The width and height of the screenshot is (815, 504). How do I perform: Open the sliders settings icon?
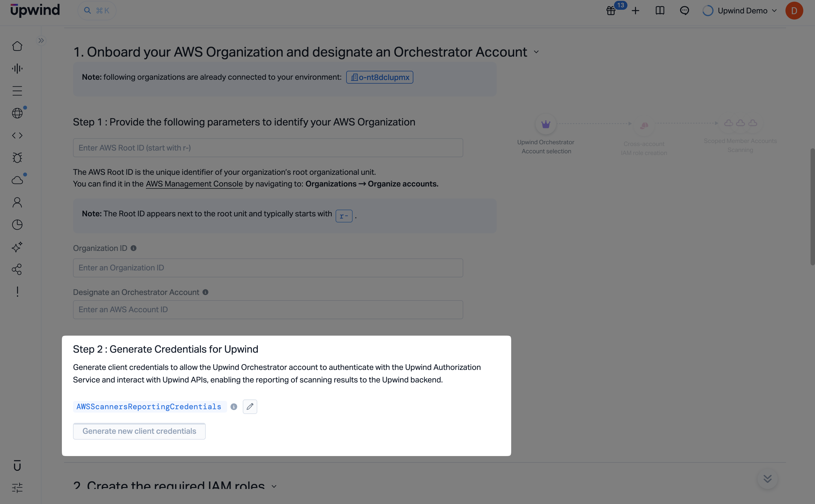click(x=17, y=488)
